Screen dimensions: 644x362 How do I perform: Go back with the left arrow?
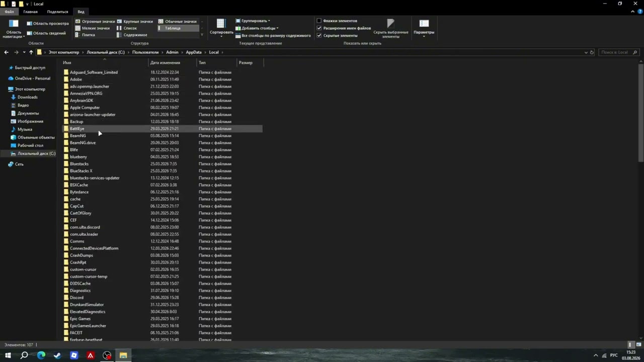[6, 52]
